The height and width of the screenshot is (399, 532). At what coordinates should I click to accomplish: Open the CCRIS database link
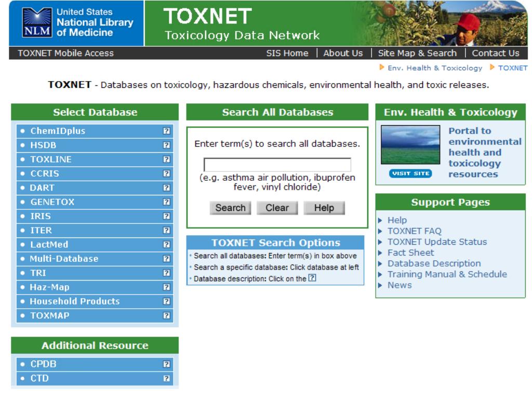45,174
